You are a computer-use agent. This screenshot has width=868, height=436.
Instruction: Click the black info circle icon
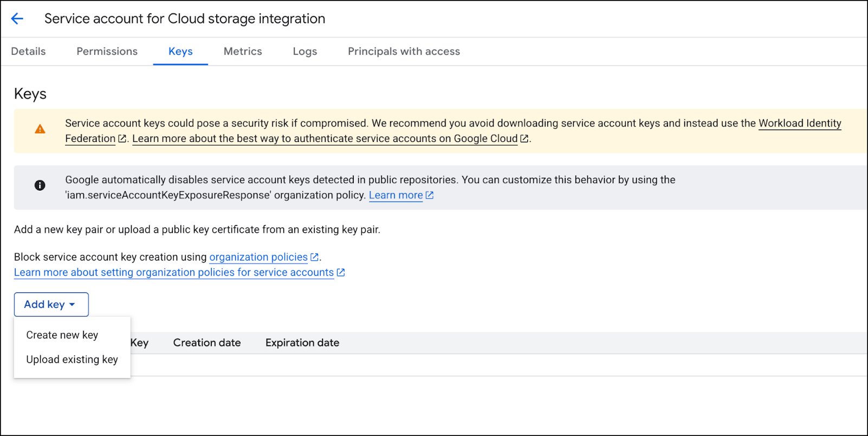click(40, 185)
